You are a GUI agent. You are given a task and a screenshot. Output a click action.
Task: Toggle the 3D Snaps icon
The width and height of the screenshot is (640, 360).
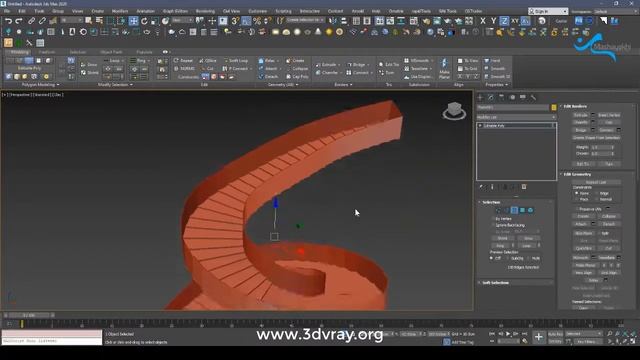pos(236,20)
